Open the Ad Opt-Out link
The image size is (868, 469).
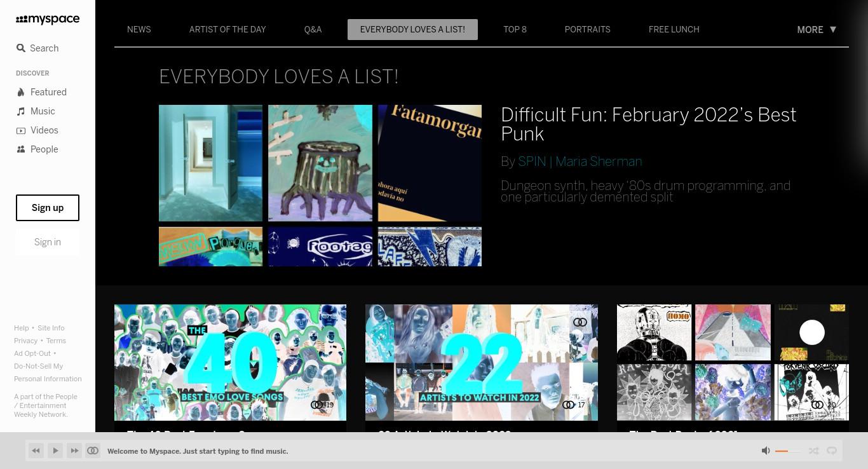click(x=32, y=353)
